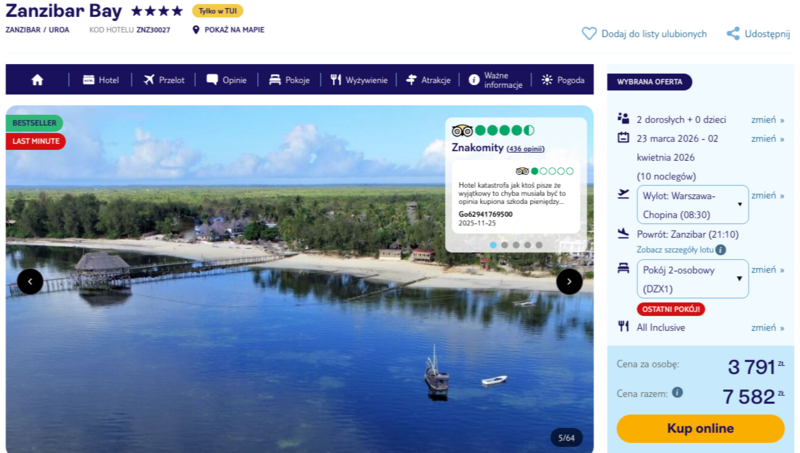This screenshot has width=800, height=453.
Task: Click the share icon next to Udostępnij
Action: coord(733,33)
